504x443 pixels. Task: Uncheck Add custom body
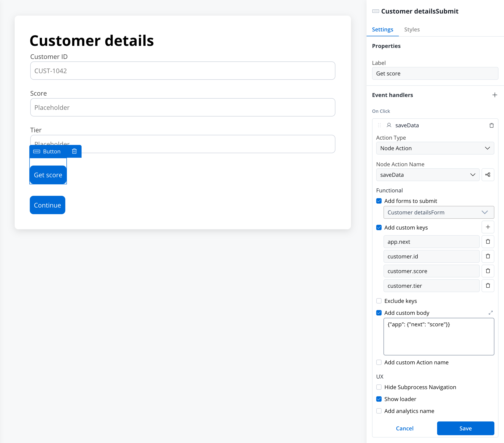[379, 313]
